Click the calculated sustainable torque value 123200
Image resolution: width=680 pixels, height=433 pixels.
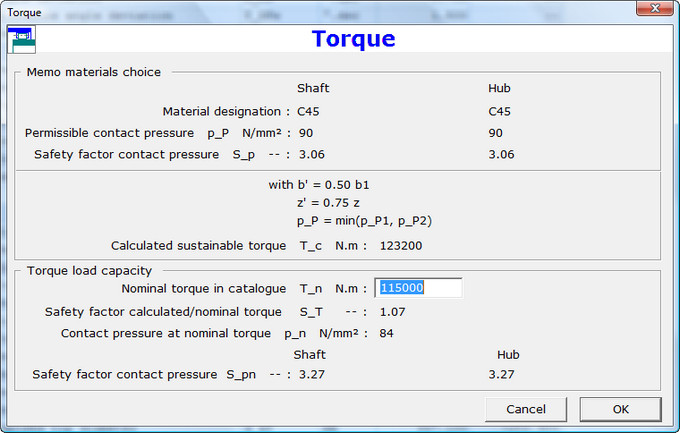[401, 245]
